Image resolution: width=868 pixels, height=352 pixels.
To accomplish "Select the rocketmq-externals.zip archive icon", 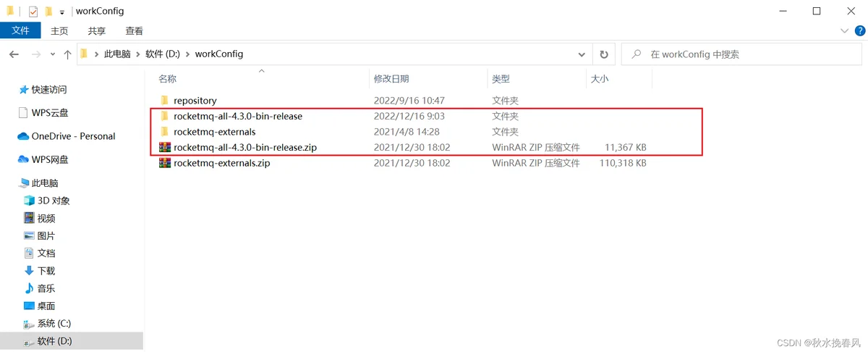I will [165, 164].
